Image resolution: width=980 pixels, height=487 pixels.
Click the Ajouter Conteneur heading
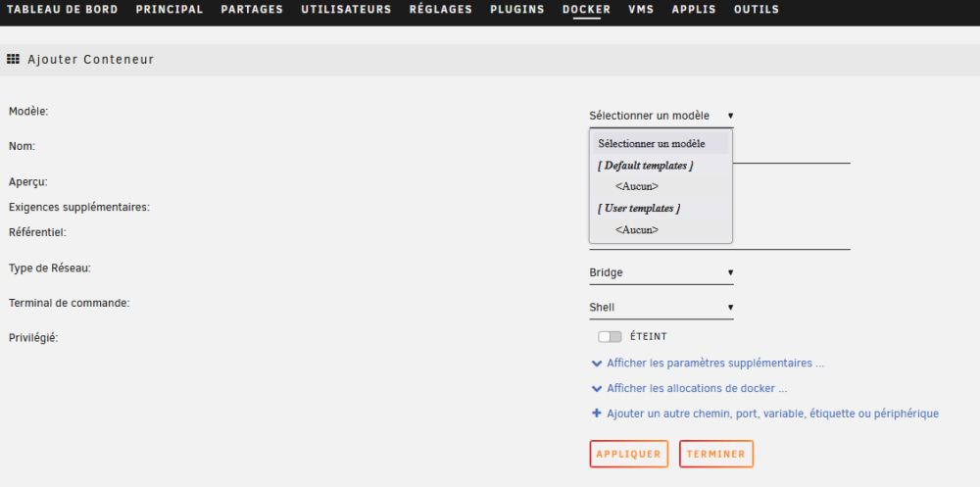click(90, 60)
